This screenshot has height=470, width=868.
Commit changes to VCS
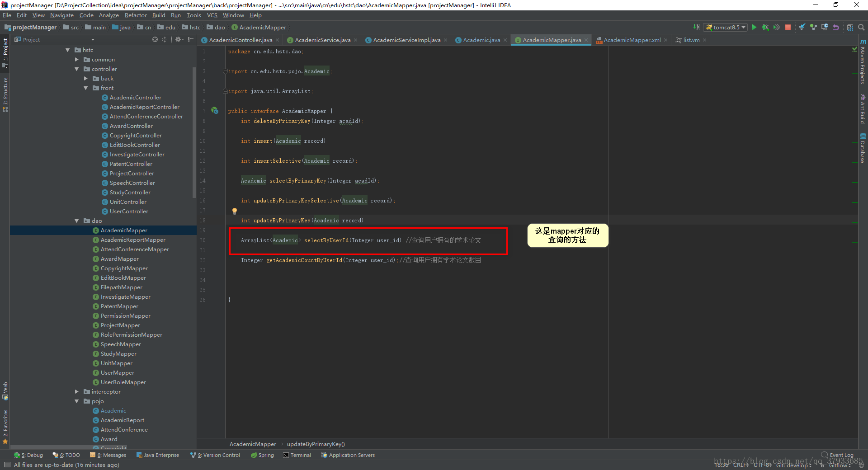point(813,27)
